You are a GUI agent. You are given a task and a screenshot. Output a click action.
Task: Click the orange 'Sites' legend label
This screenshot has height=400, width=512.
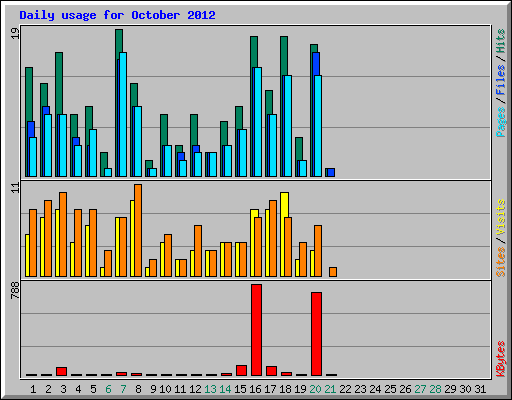pyautogui.click(x=501, y=261)
